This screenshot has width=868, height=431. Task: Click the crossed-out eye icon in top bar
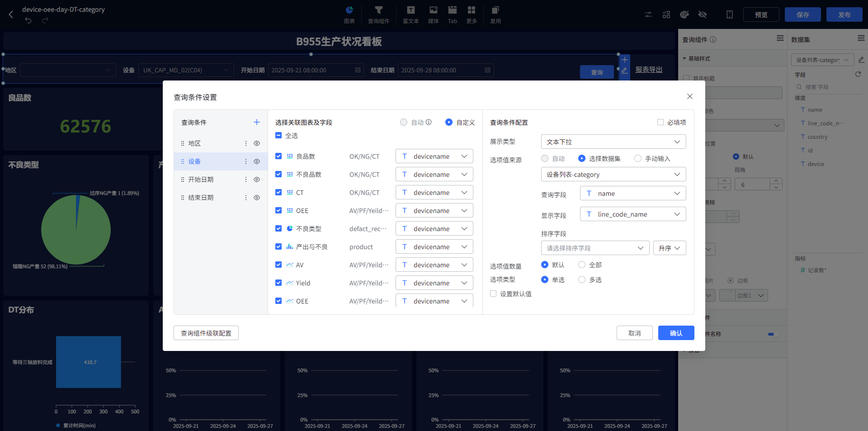pyautogui.click(x=703, y=14)
